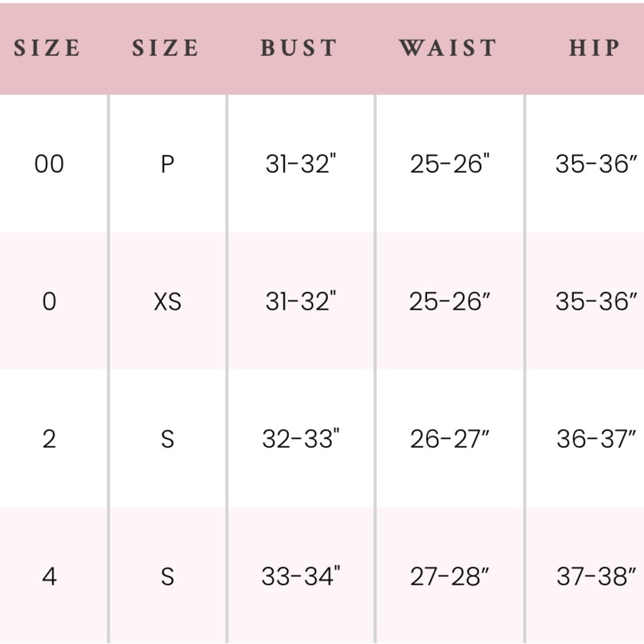Click the 31-32" bust in XS row
Screen dimensions: 644x644
[301, 301]
